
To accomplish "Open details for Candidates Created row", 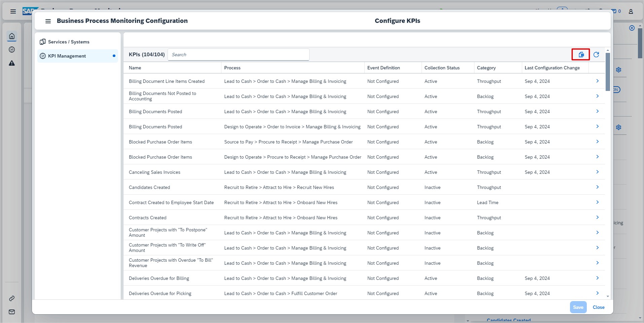I will point(597,187).
